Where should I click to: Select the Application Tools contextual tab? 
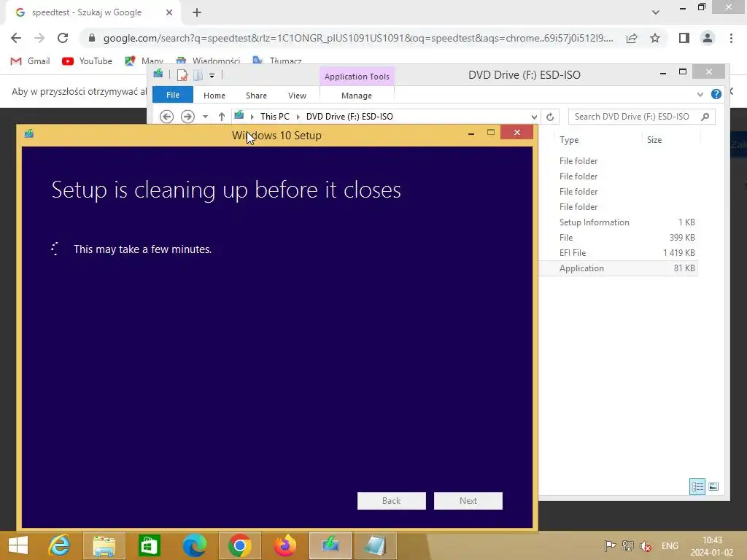(357, 76)
